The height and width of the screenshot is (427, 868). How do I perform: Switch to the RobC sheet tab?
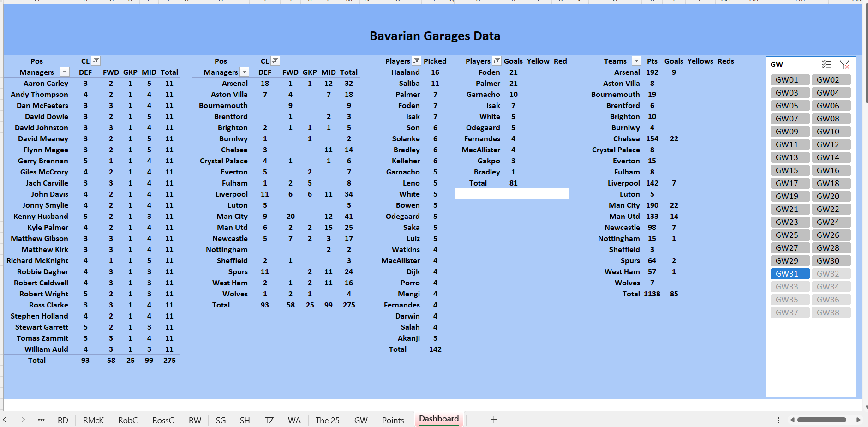(128, 420)
